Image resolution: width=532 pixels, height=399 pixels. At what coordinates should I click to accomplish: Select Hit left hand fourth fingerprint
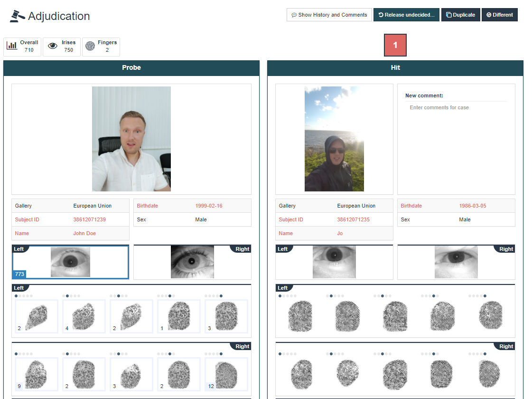pyautogui.click(x=442, y=316)
